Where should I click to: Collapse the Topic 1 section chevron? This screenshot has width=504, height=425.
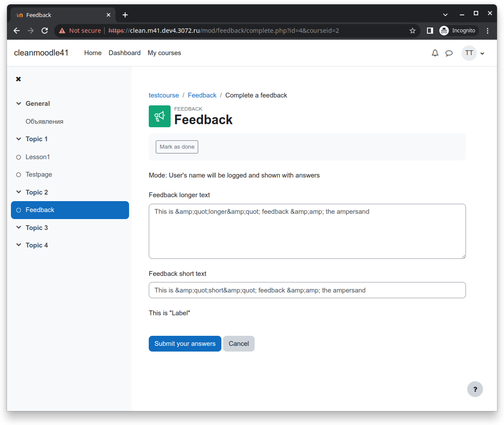pos(19,139)
